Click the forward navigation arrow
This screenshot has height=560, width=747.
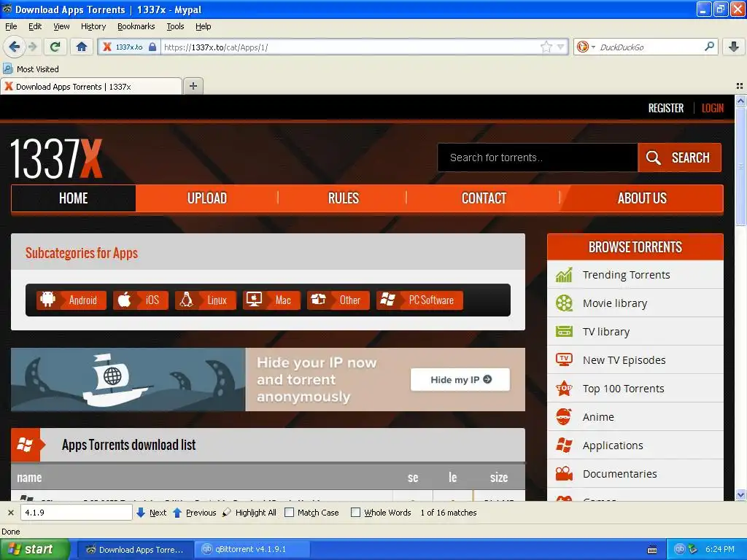coord(32,47)
